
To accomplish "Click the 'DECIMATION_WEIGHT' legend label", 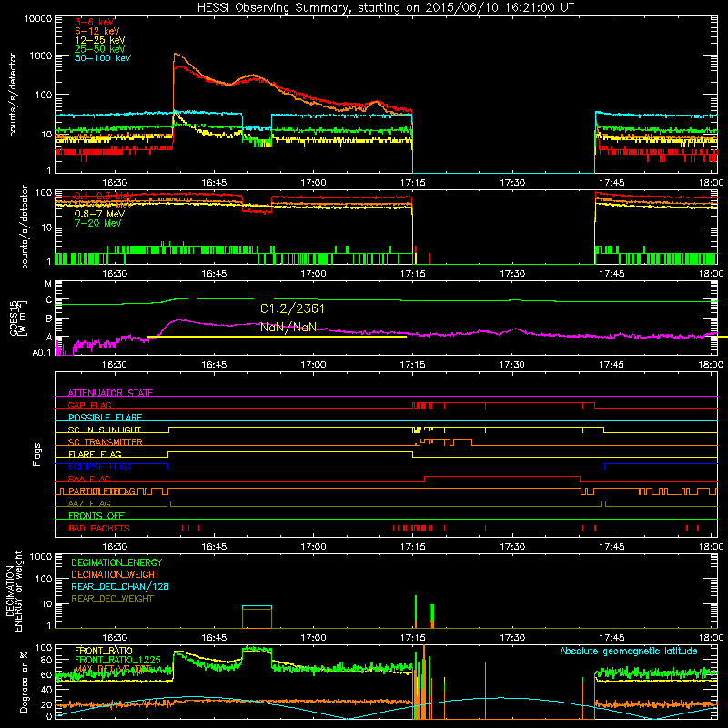I will click(116, 575).
